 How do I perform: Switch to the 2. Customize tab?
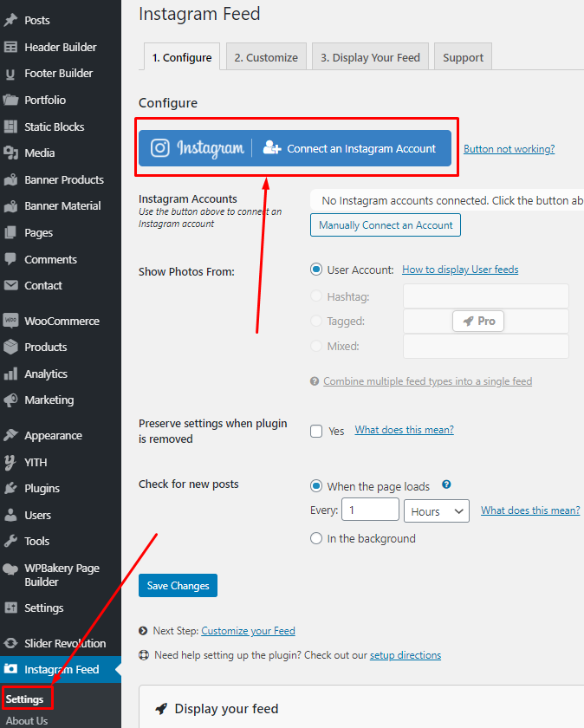(266, 57)
